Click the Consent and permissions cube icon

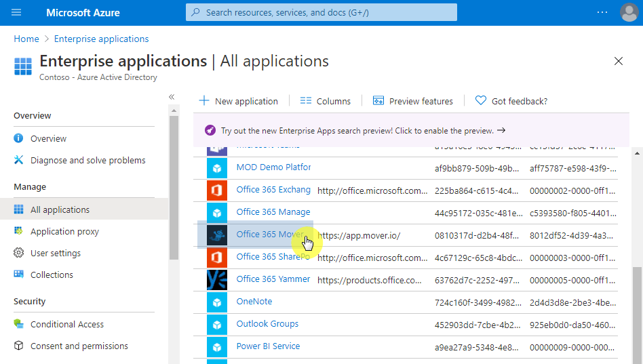click(18, 346)
